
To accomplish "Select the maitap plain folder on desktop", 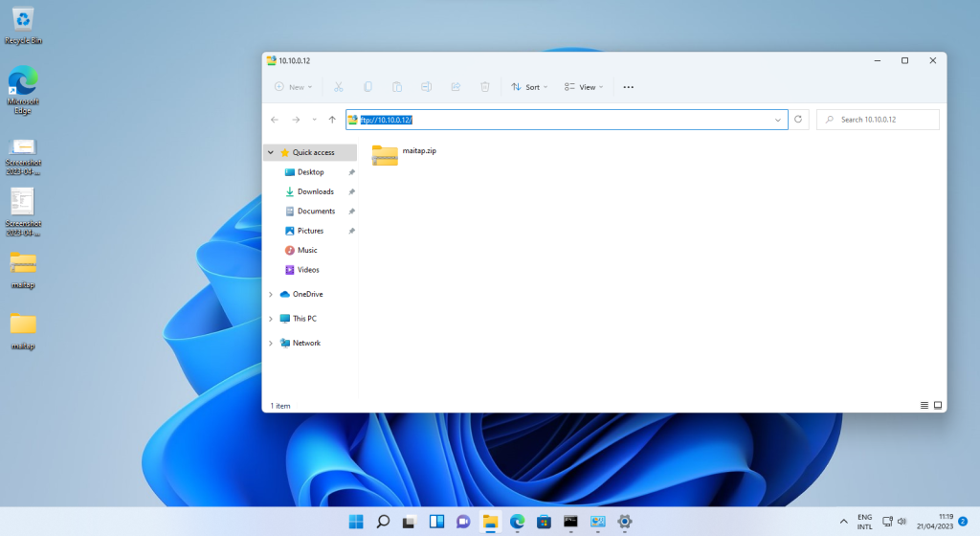I will pyautogui.click(x=23, y=331).
